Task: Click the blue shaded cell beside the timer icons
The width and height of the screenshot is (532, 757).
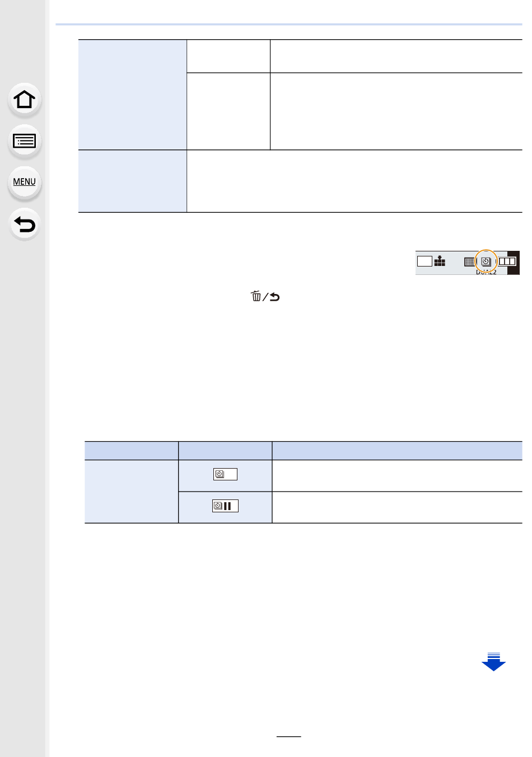Action: [x=132, y=492]
